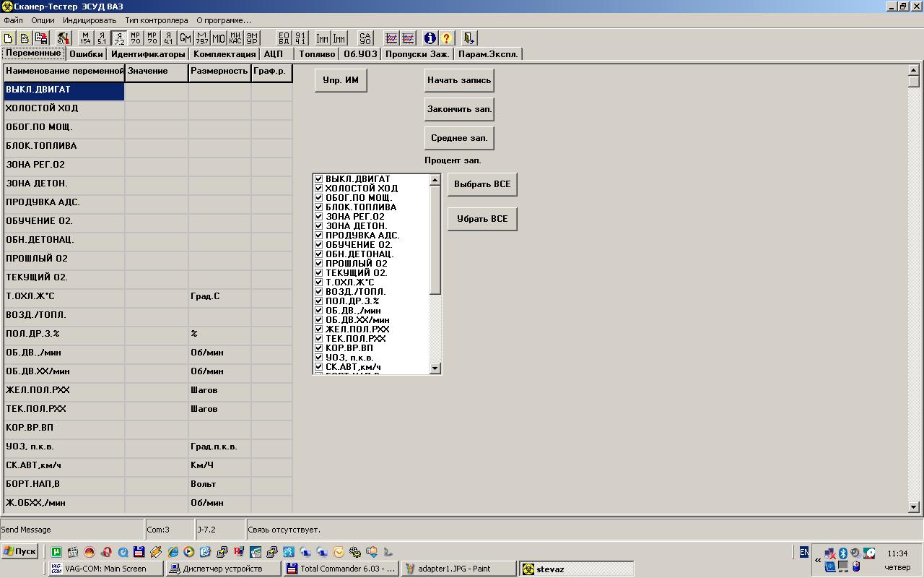Open the Тип контроллера menu
This screenshot has height=578, width=924.
tap(156, 20)
